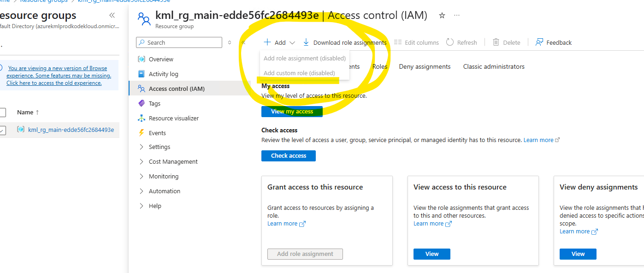Click the "Grant access to this resource" card title

click(315, 187)
